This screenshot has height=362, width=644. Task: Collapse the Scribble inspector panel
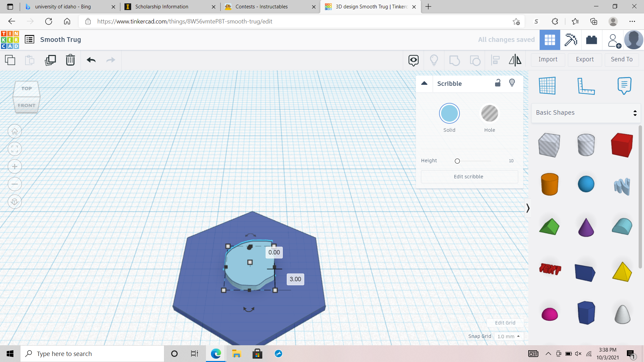click(424, 83)
